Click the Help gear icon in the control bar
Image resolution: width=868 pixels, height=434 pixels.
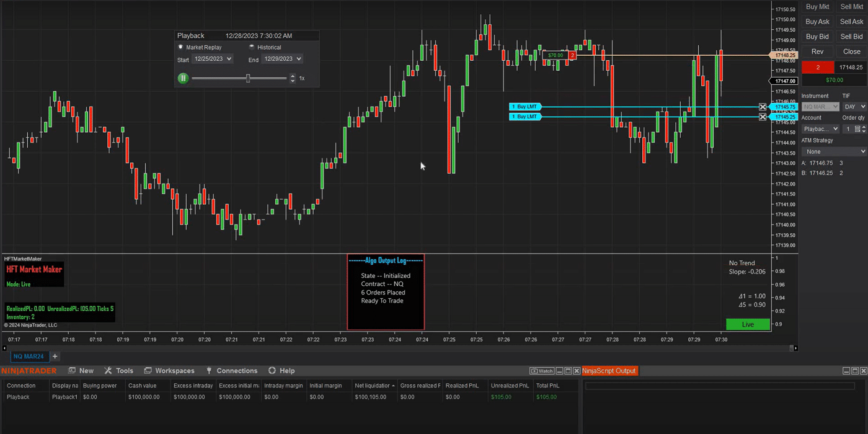(270, 371)
